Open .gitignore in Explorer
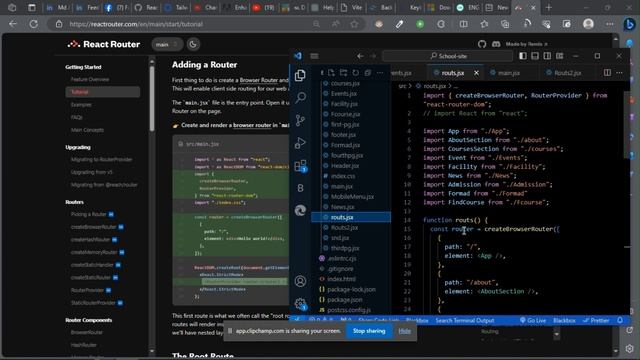 (340, 269)
